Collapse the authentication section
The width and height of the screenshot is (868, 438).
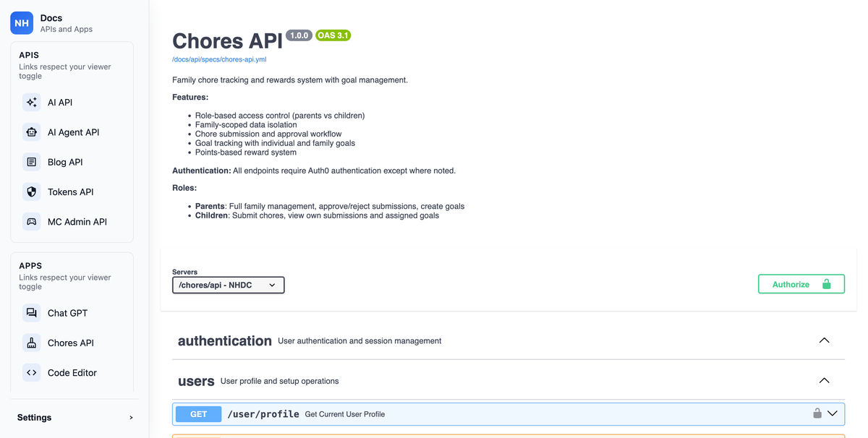[824, 340]
